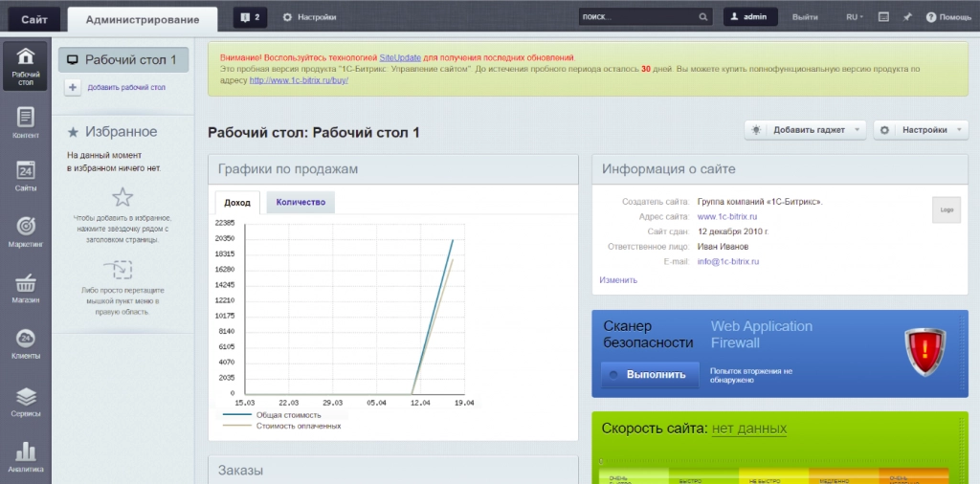Switch to the Сайт top tab
Screen dimensions: 980x484
(x=33, y=19)
